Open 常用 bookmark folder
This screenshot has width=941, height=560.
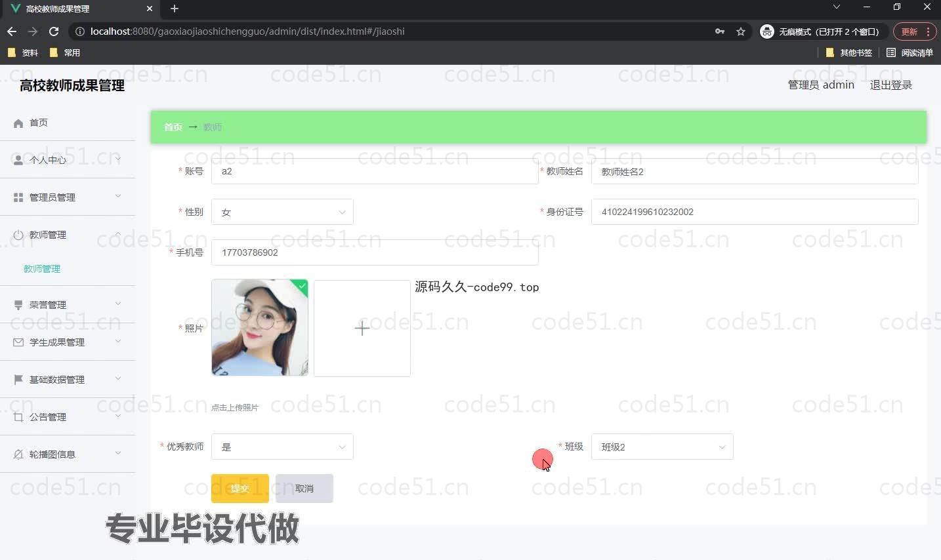point(65,52)
